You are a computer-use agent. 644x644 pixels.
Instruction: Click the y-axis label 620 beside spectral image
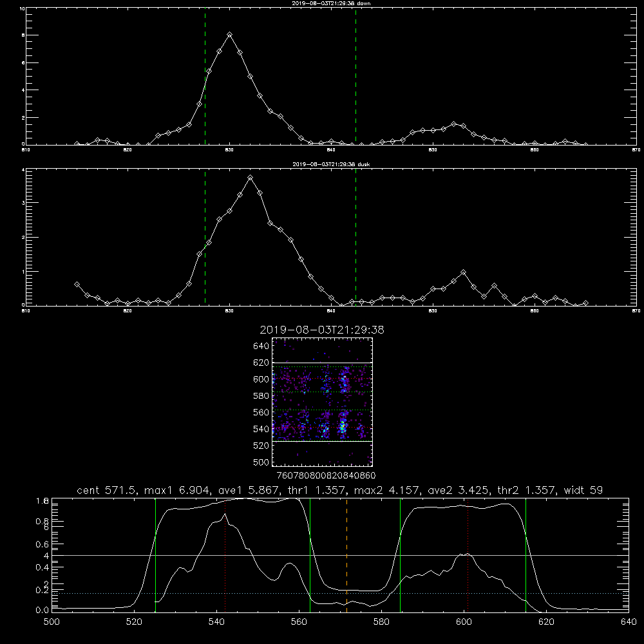pyautogui.click(x=261, y=363)
